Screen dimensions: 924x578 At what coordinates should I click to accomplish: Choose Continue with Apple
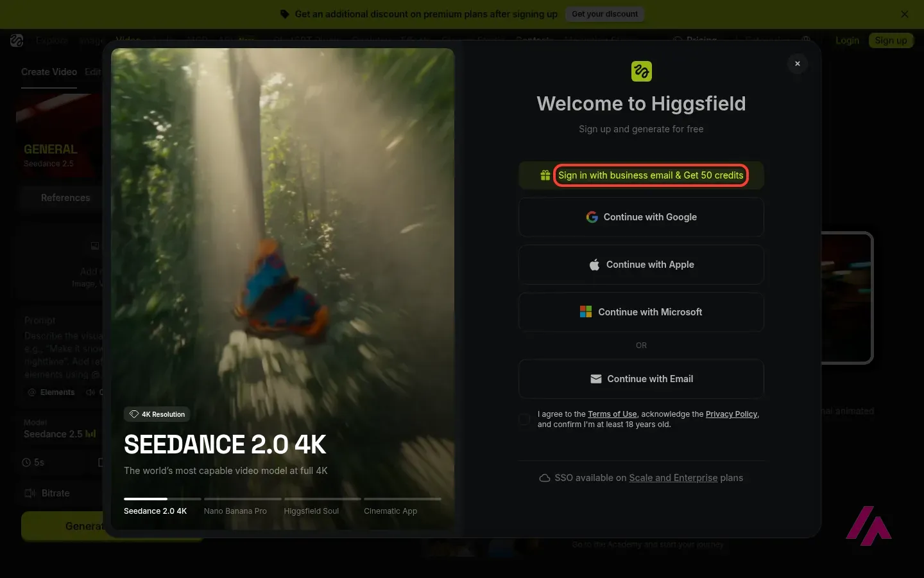[641, 265]
